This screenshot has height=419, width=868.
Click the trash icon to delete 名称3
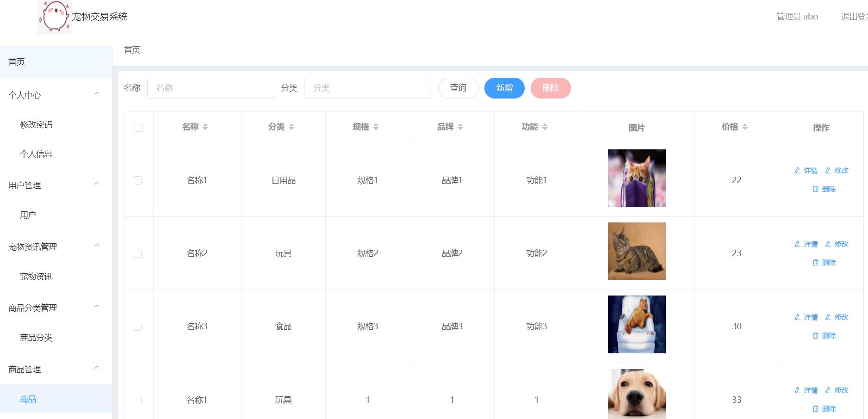tap(816, 336)
